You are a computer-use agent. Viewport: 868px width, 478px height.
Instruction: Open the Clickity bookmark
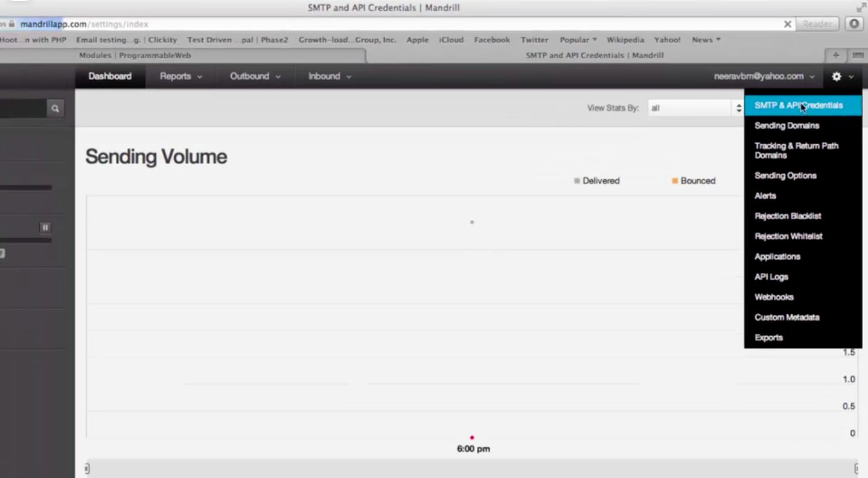[162, 40]
